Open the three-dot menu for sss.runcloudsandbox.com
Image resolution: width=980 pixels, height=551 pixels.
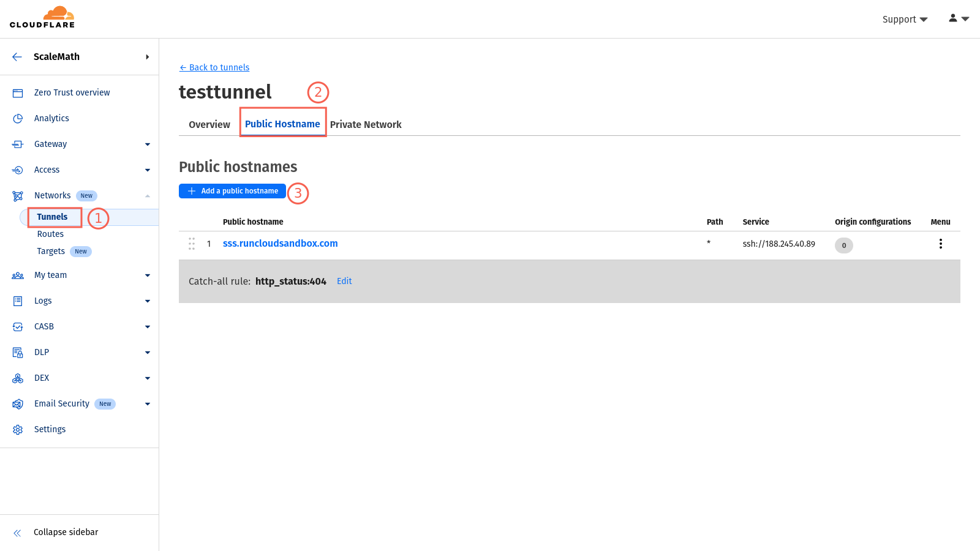tap(940, 244)
